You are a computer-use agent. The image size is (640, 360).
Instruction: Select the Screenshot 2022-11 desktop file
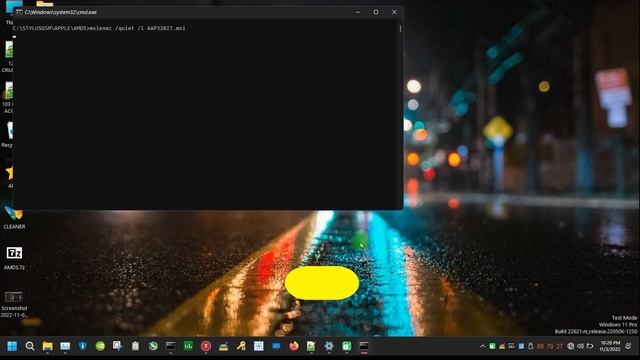pyautogui.click(x=14, y=304)
